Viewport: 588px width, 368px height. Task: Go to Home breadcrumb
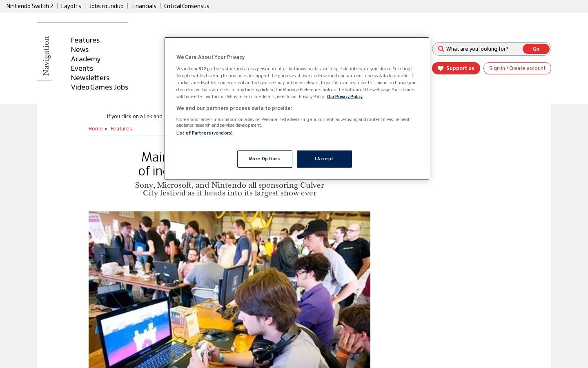click(x=96, y=129)
